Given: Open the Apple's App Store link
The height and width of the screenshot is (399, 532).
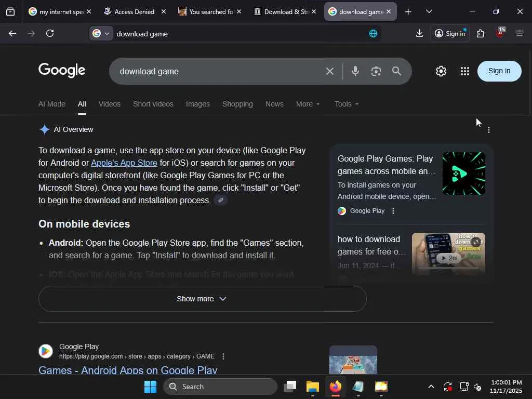Looking at the screenshot, I should pos(124,163).
